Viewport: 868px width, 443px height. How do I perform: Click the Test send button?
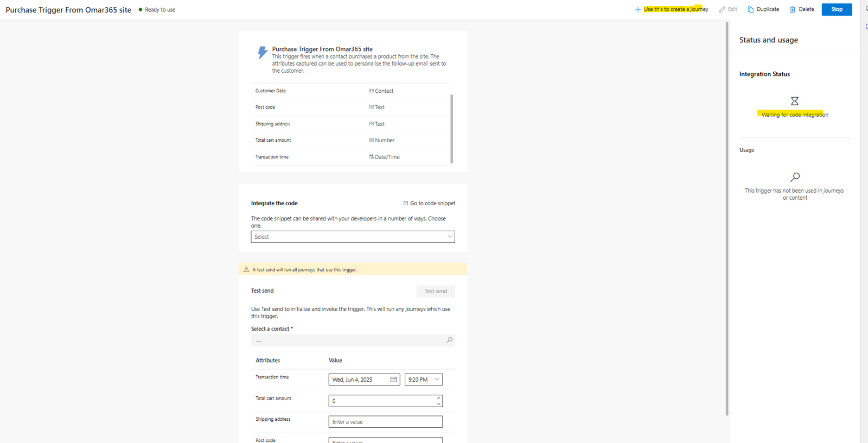[x=436, y=292]
